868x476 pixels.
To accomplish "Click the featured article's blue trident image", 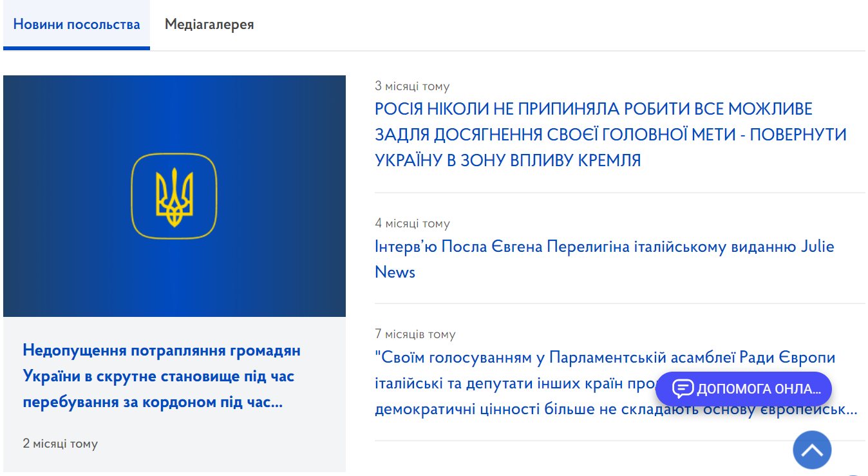I will tap(175, 196).
